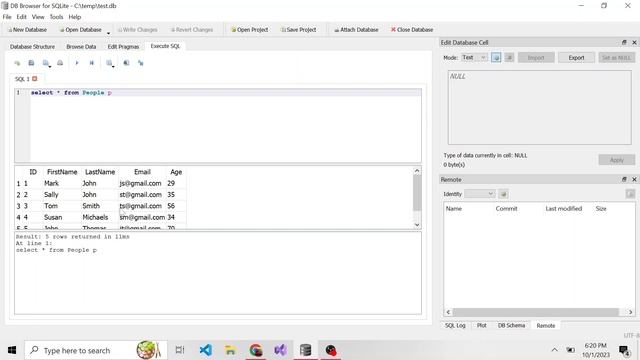This screenshot has width=640, height=360.
Task: Click Write Changes toolbar button
Action: click(x=138, y=30)
